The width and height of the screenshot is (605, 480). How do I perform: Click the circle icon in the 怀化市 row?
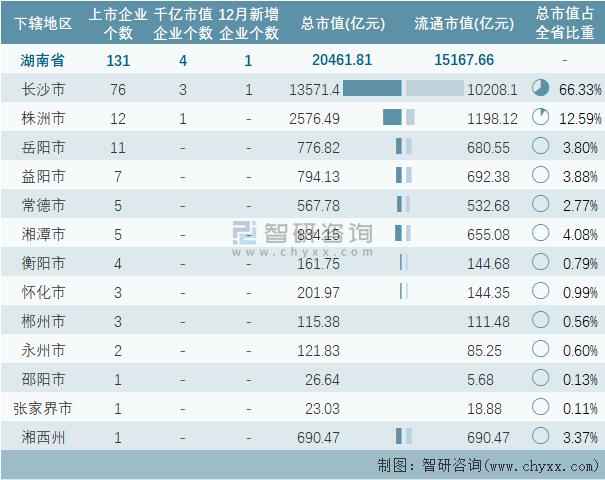(x=541, y=292)
